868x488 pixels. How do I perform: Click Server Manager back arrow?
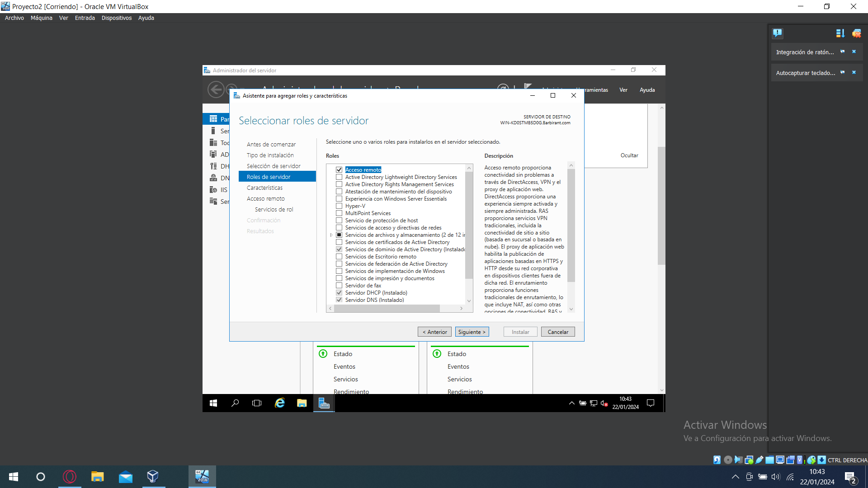[216, 89]
